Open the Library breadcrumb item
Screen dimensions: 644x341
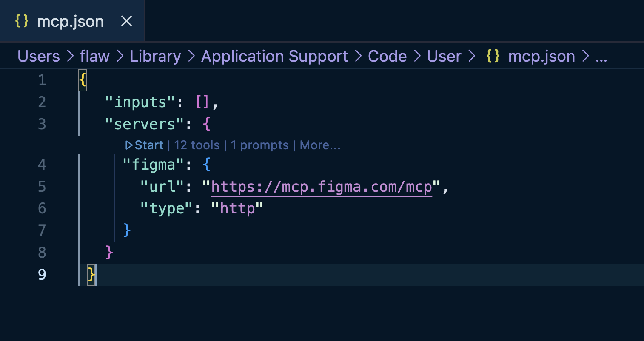point(155,56)
